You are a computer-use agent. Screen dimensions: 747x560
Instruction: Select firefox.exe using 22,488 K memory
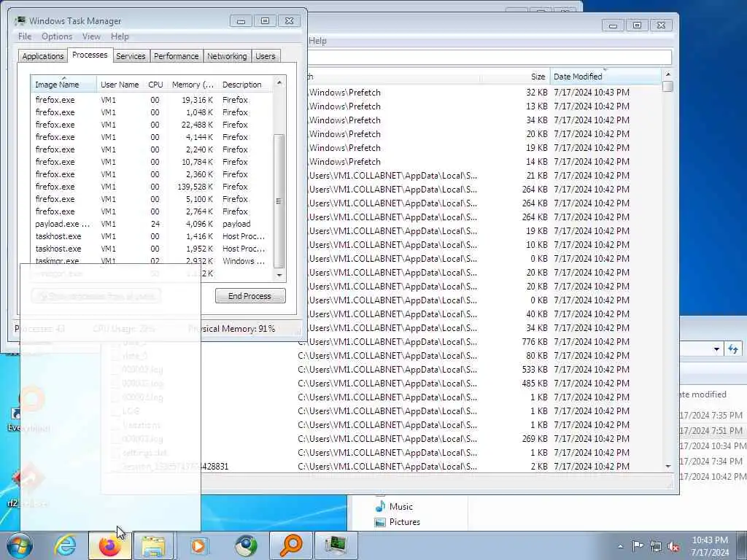[152, 125]
